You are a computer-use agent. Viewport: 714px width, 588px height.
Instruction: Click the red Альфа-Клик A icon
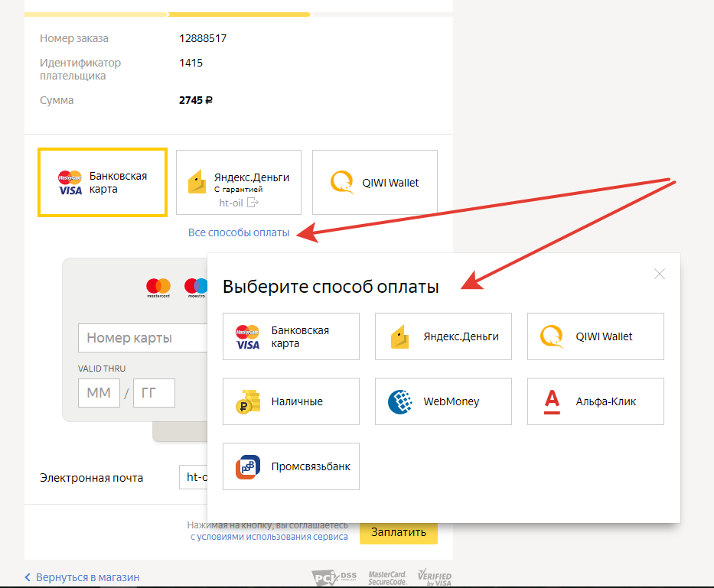point(552,402)
